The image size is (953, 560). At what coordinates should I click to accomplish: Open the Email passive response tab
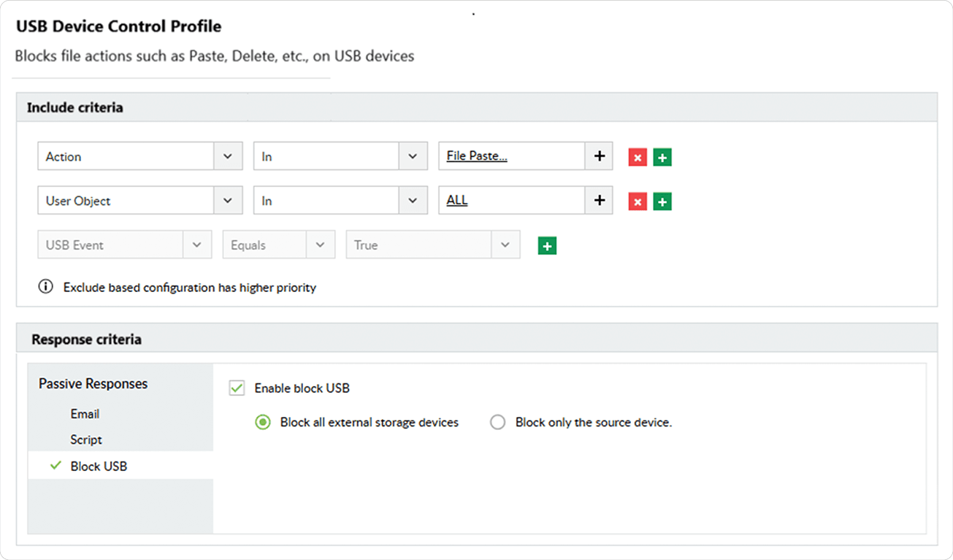point(85,414)
